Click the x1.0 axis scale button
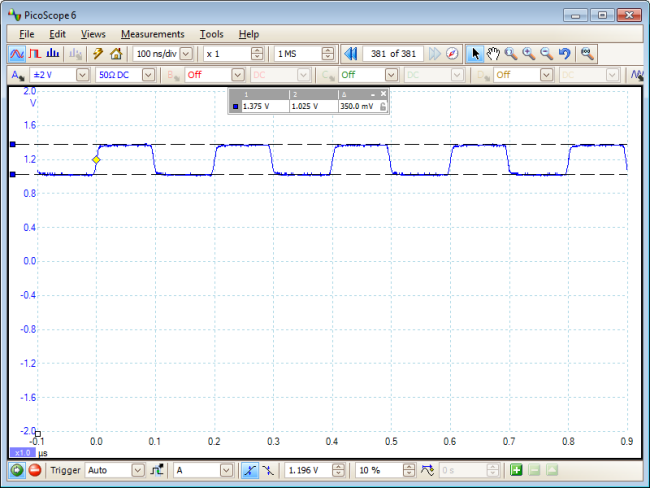This screenshot has width=650, height=488. 22,453
